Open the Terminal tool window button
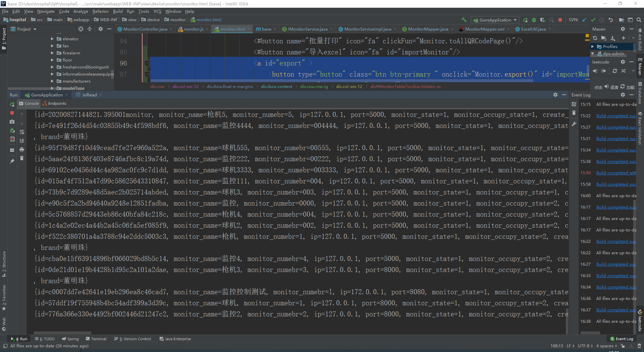The image size is (644, 352). click(x=96, y=339)
